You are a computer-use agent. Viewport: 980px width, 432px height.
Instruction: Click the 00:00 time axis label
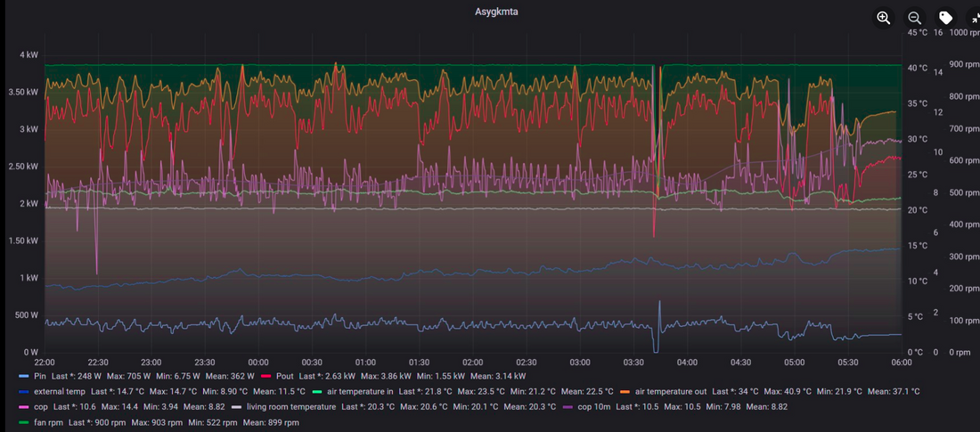click(x=258, y=363)
